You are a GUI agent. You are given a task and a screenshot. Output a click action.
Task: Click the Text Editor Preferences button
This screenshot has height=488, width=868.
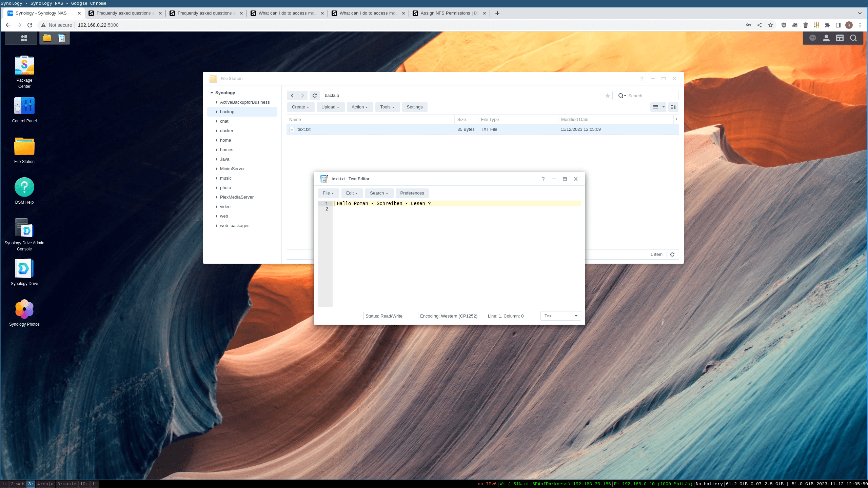[x=412, y=193]
